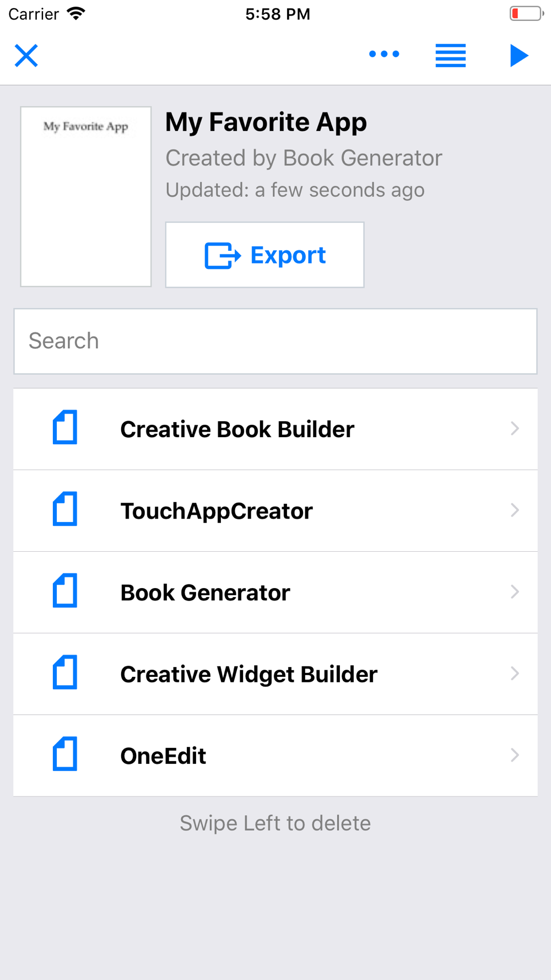The height and width of the screenshot is (980, 551).
Task: Open the My Favorite App cover thumbnail
Action: 86,197
